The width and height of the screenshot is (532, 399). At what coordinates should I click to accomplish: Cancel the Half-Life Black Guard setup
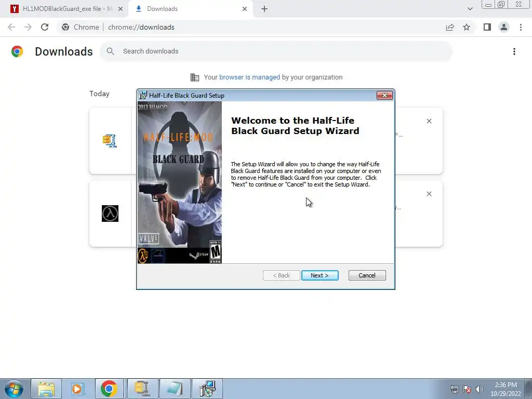367,275
